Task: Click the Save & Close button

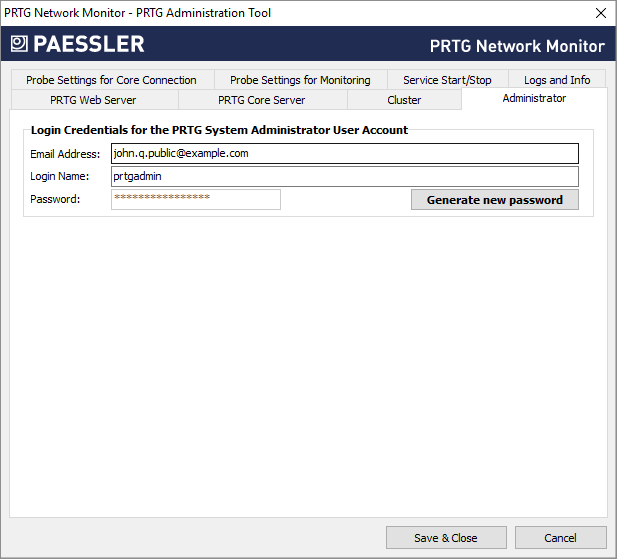Action: (x=446, y=538)
